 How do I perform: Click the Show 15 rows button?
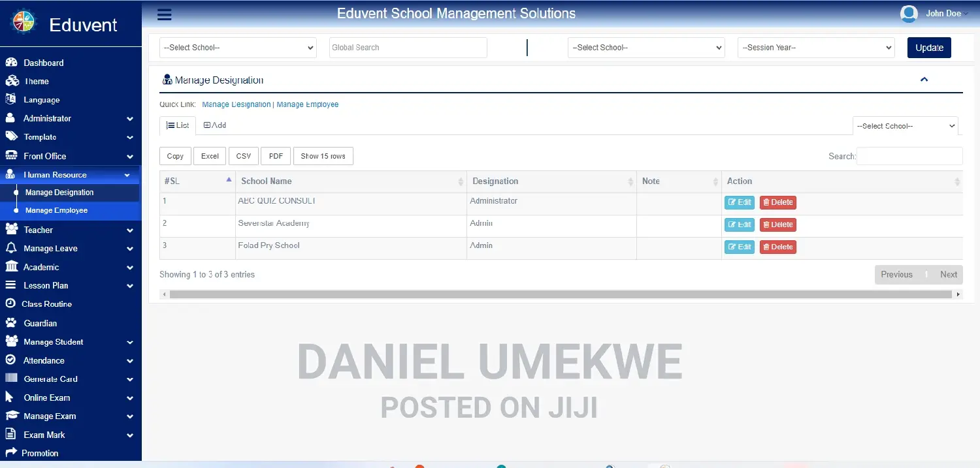tap(323, 156)
